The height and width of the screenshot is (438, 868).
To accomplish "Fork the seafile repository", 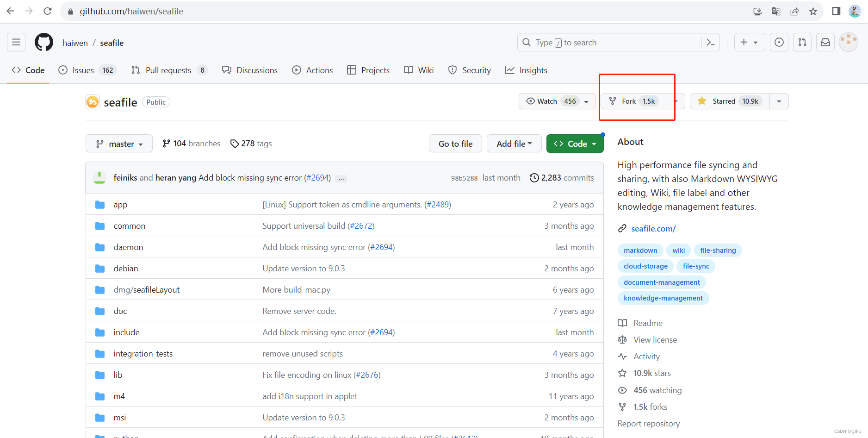I will click(x=633, y=101).
